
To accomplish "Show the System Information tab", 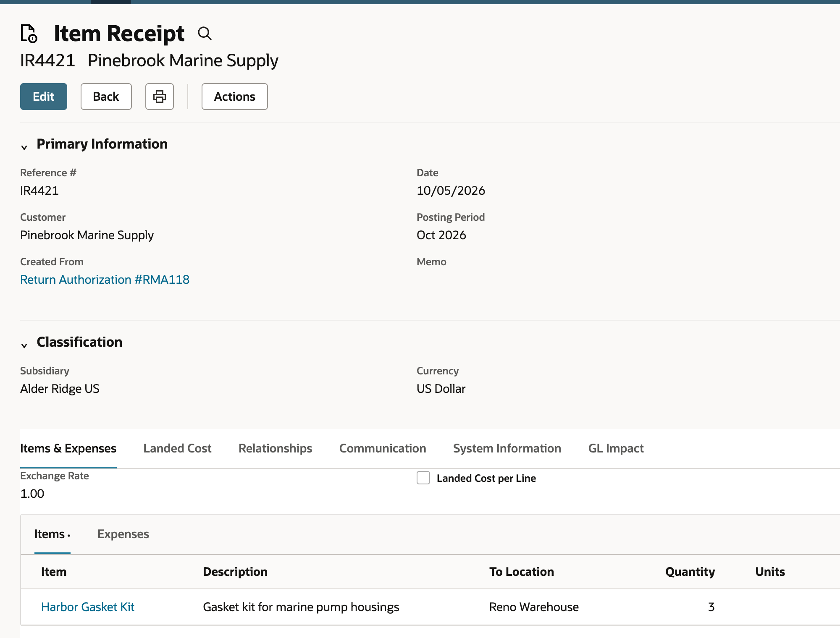I will pos(507,448).
